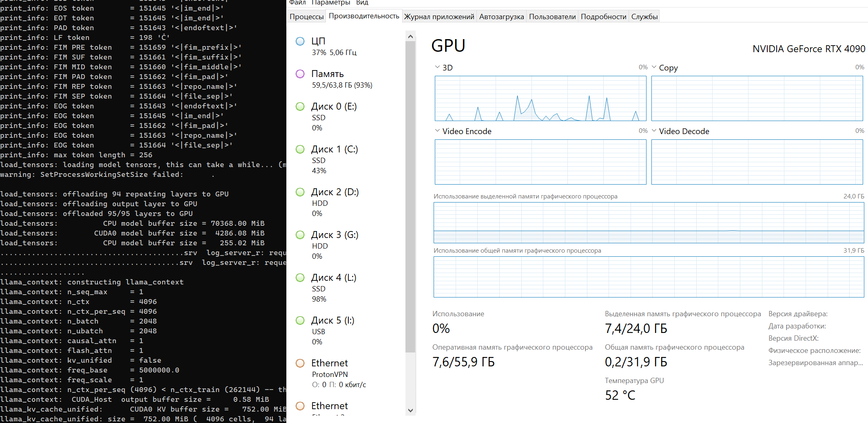
Task: Switch to the Автозагрузка tab
Action: 502,17
